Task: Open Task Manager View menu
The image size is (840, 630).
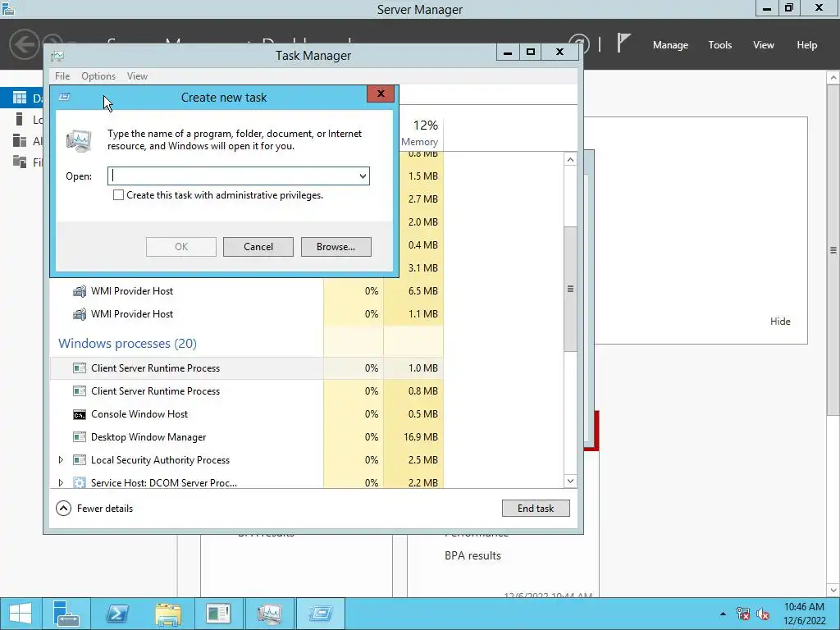Action: (137, 76)
